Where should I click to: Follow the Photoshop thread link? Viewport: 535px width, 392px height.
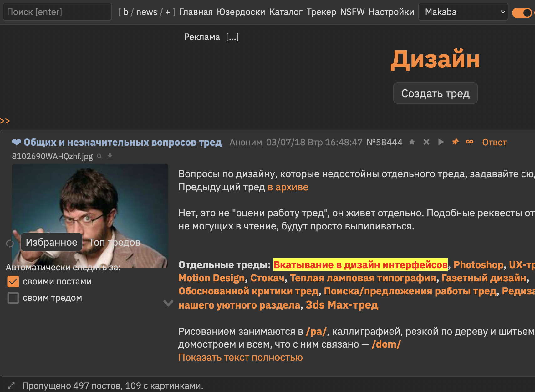pos(478,265)
